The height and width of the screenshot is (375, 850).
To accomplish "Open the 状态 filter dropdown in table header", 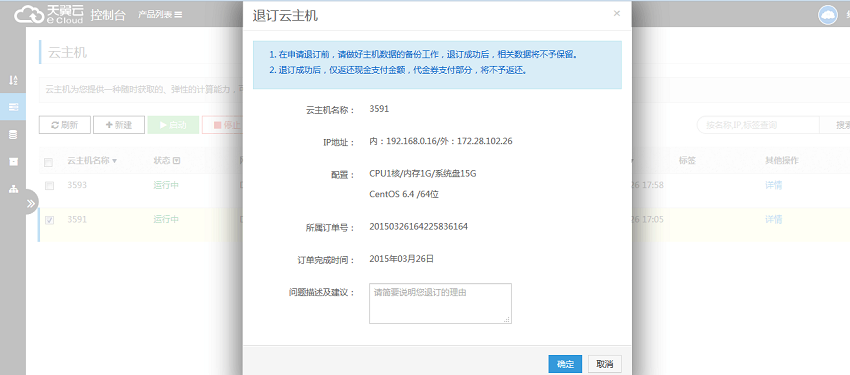I will [176, 161].
